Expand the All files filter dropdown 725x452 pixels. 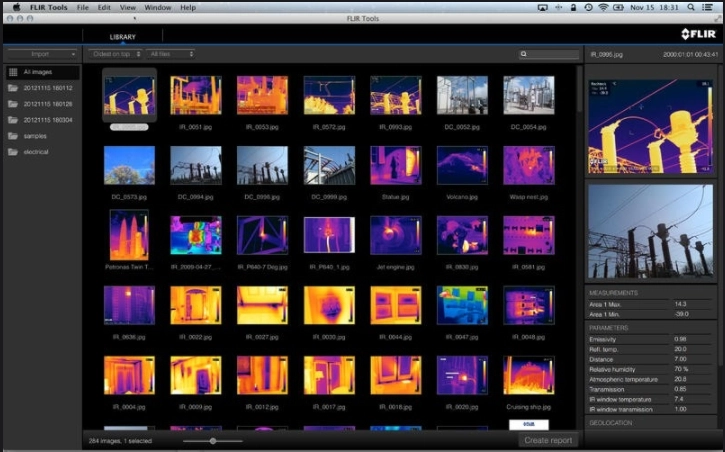point(170,54)
